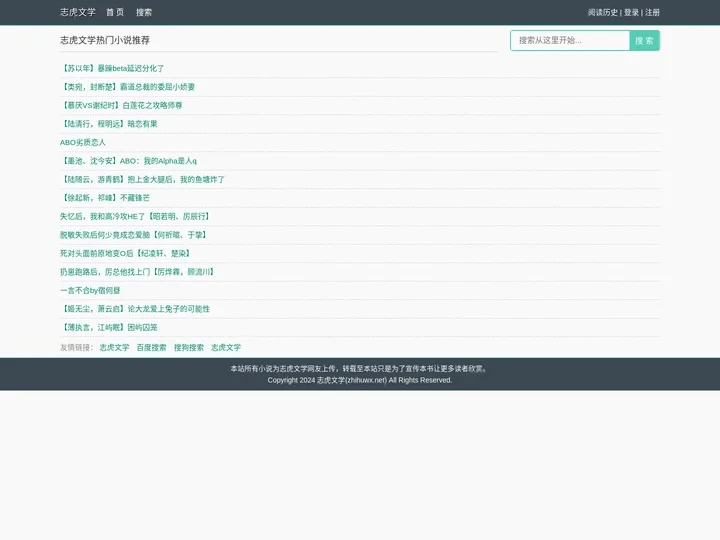Open novel 白莲花之攻略师尊
The width and height of the screenshot is (720, 540).
coord(121,105)
